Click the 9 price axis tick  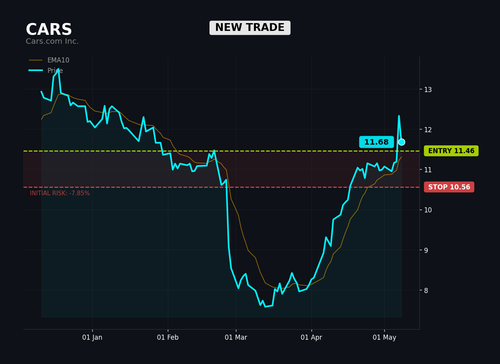click(426, 250)
